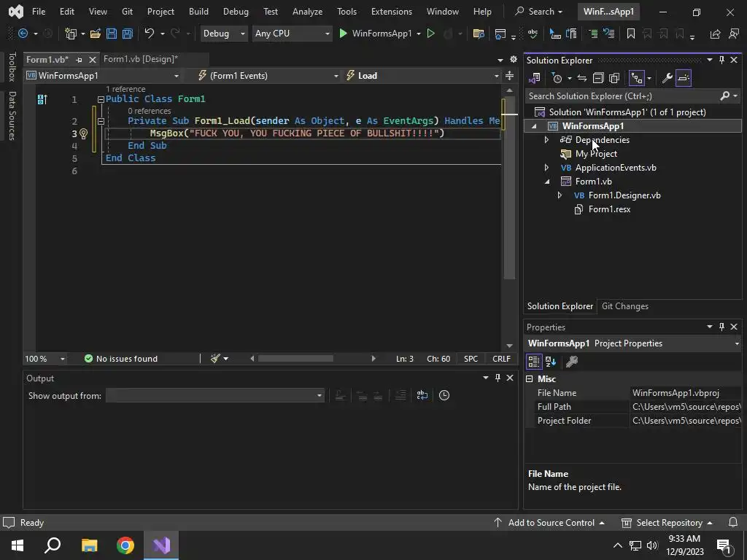The height and width of the screenshot is (560, 747).
Task: Switch to the Git Changes tab
Action: (624, 306)
